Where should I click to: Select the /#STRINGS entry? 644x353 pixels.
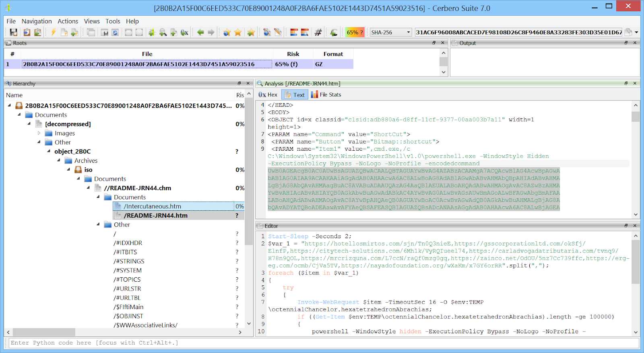pyautogui.click(x=129, y=261)
